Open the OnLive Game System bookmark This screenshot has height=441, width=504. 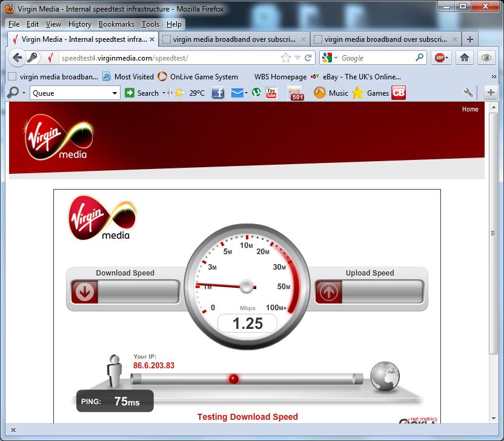[x=197, y=76]
